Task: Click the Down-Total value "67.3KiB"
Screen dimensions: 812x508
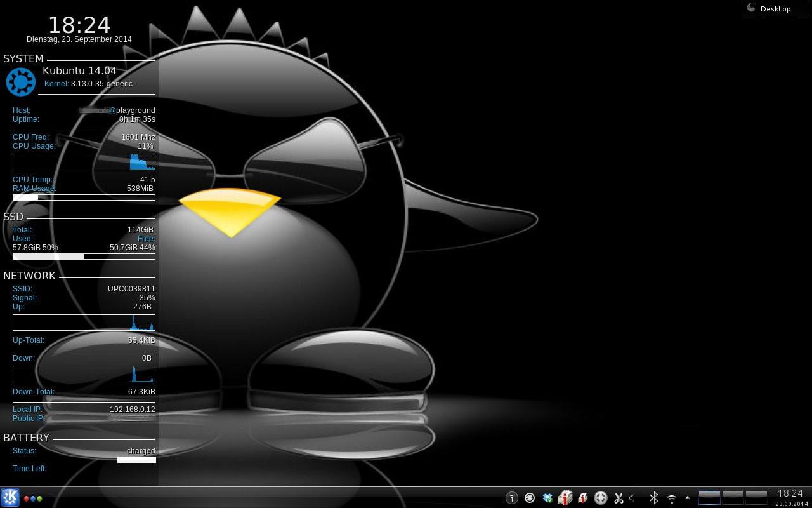Action: (141, 392)
